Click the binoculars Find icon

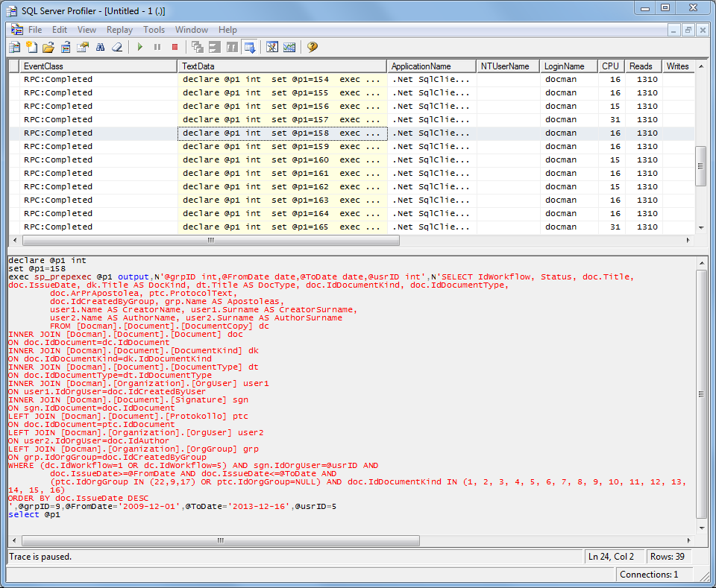coord(100,47)
